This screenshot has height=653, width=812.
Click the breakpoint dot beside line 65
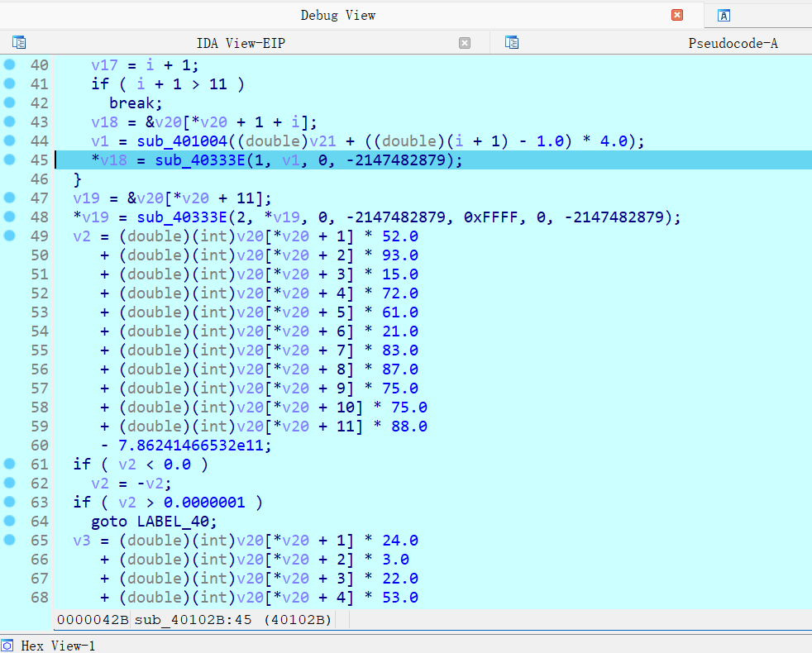click(8, 540)
